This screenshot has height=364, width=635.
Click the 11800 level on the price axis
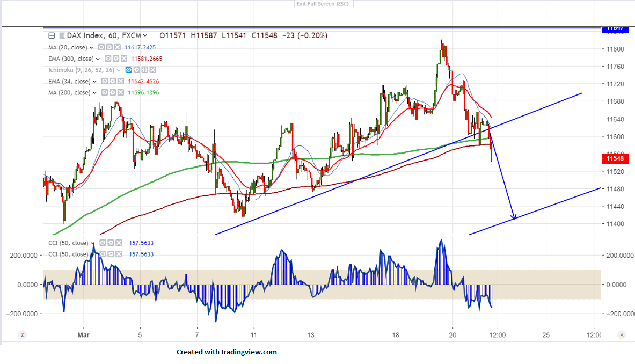point(615,49)
